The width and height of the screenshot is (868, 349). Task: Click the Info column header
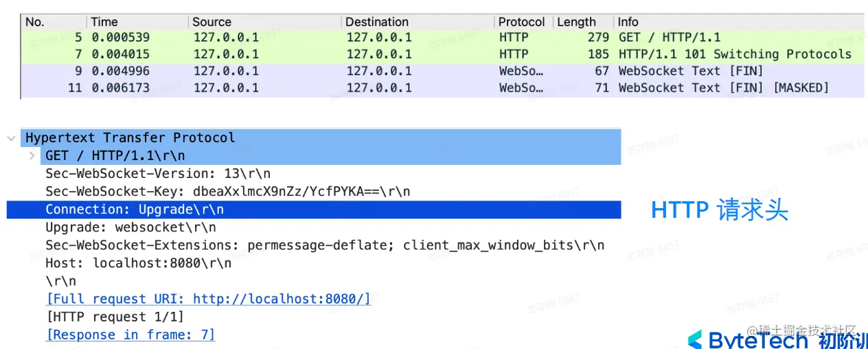[628, 22]
